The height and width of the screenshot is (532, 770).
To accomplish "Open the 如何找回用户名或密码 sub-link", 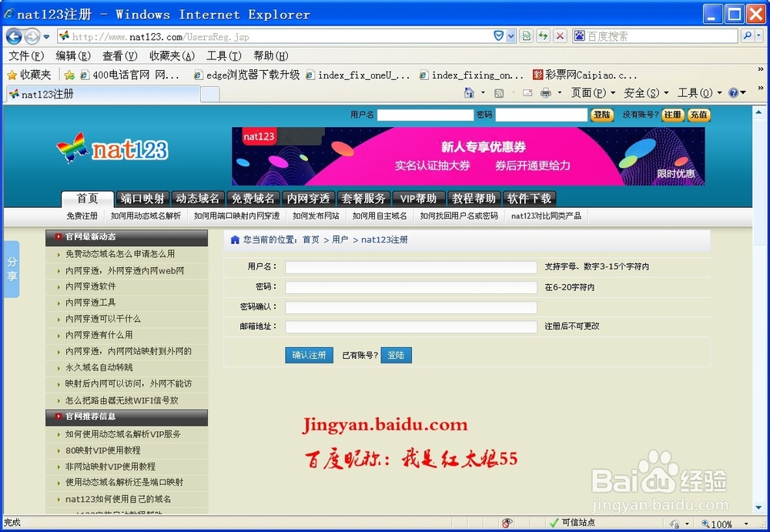I will pyautogui.click(x=459, y=216).
